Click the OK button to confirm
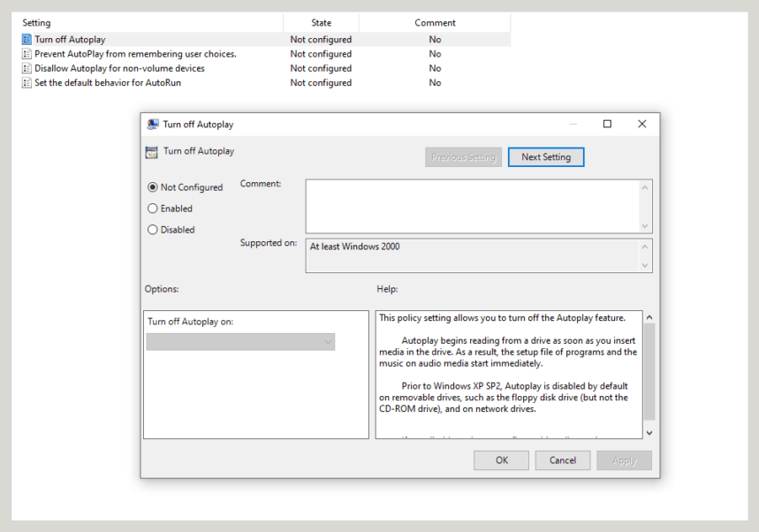The image size is (759, 532). [x=501, y=460]
